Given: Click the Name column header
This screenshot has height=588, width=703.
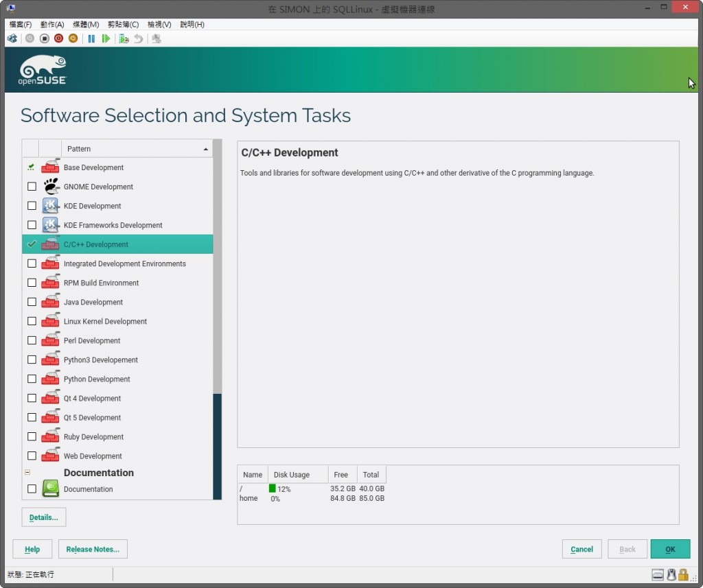Looking at the screenshot, I should [253, 475].
